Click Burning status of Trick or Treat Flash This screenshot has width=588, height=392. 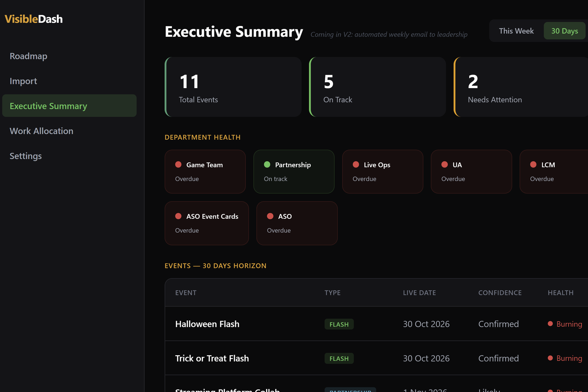click(565, 358)
